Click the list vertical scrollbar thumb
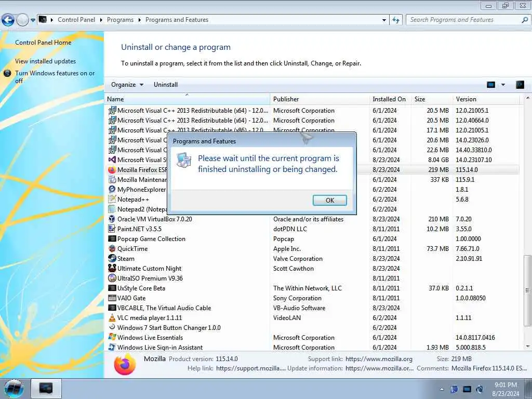The image size is (532, 399). coord(527,290)
